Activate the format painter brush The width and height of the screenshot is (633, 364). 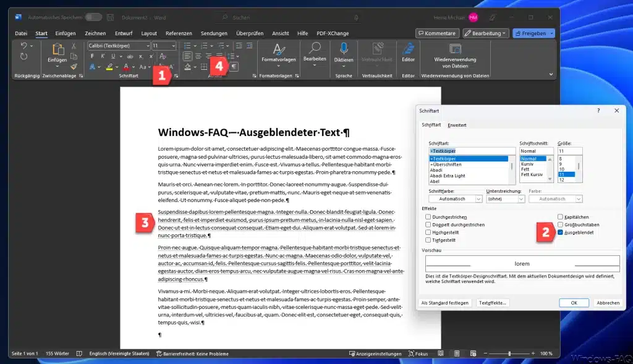[x=74, y=67]
